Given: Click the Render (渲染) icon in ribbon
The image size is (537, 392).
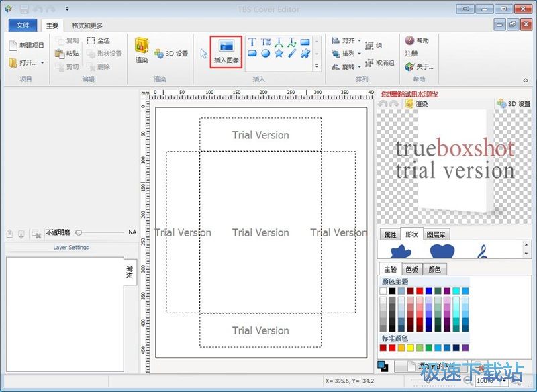Looking at the screenshot, I should [x=141, y=49].
